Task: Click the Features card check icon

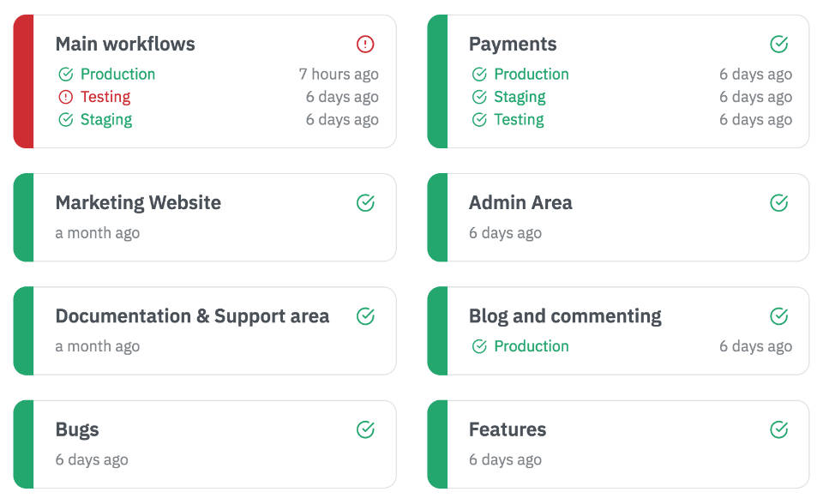Action: coord(778,429)
